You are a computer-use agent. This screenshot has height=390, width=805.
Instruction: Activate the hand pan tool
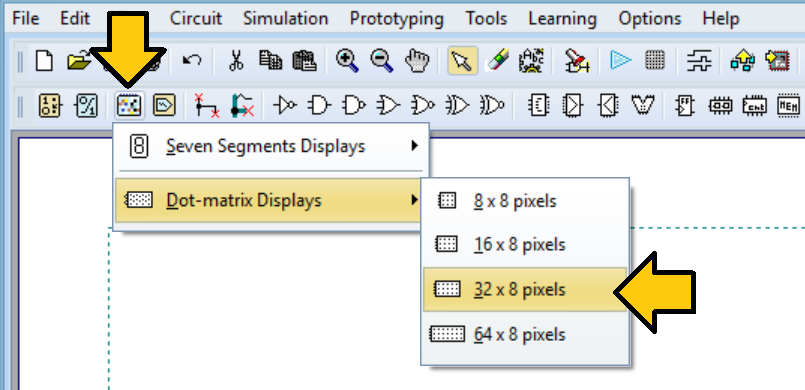click(x=416, y=61)
